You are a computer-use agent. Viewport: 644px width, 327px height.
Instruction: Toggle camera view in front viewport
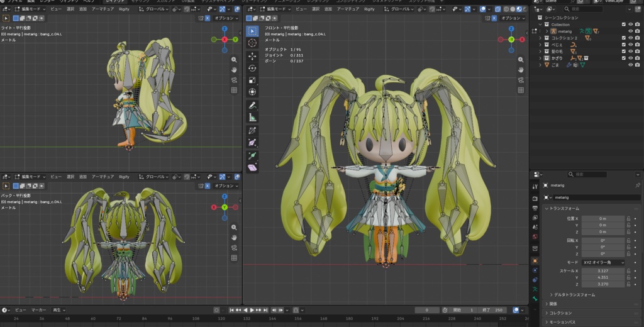[x=521, y=80]
